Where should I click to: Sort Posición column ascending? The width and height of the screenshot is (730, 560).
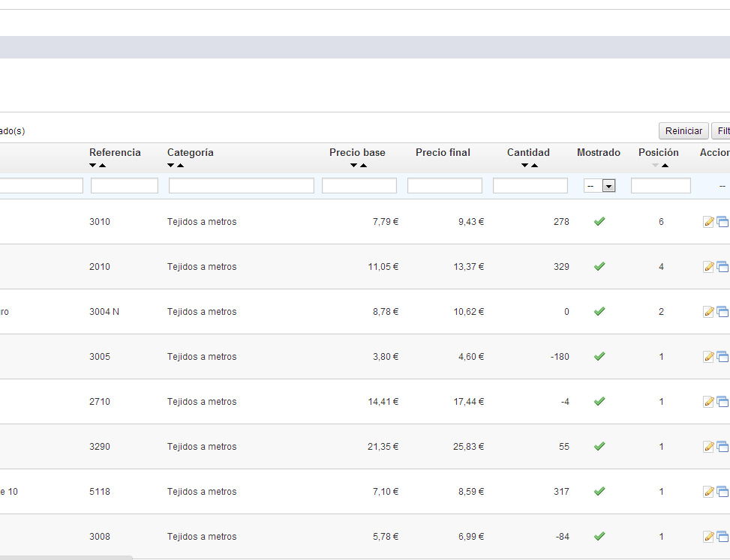(x=665, y=166)
